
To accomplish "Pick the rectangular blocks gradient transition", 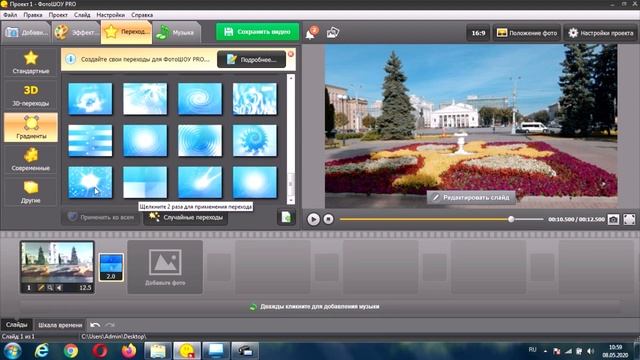I will point(145,182).
